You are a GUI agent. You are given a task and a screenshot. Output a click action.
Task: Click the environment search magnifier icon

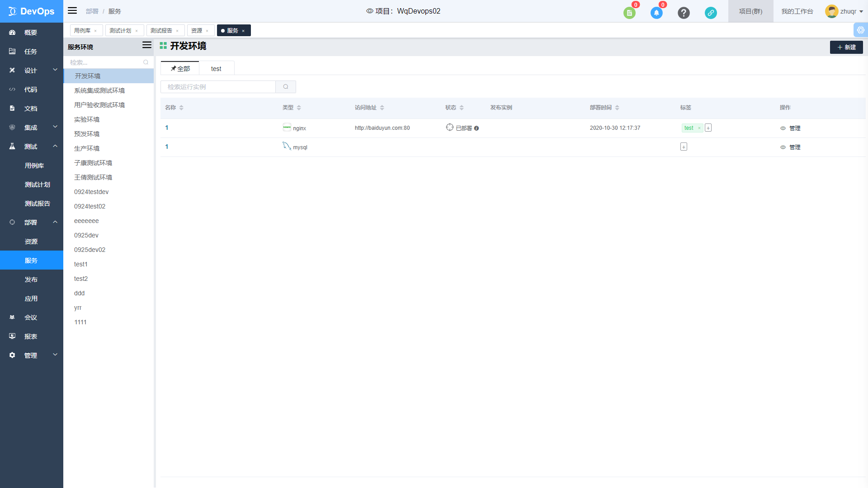[146, 62]
